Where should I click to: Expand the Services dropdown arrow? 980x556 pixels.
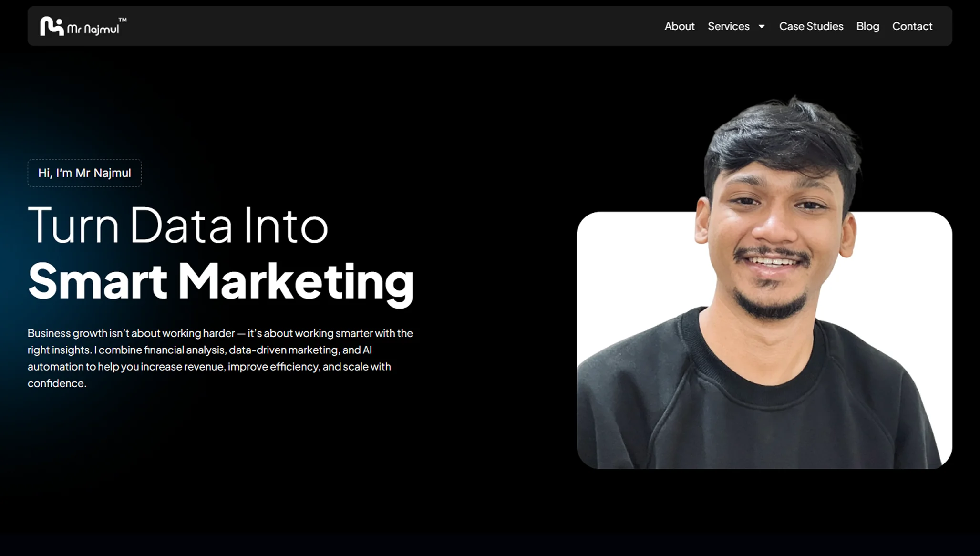pyautogui.click(x=762, y=27)
